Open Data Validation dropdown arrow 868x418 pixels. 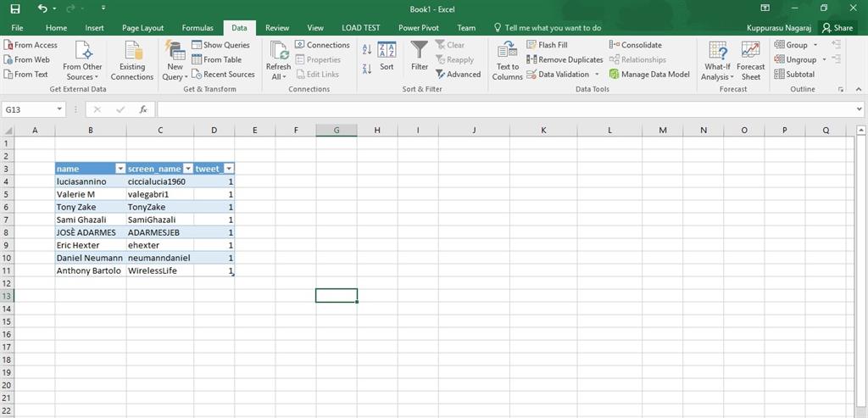[x=598, y=74]
